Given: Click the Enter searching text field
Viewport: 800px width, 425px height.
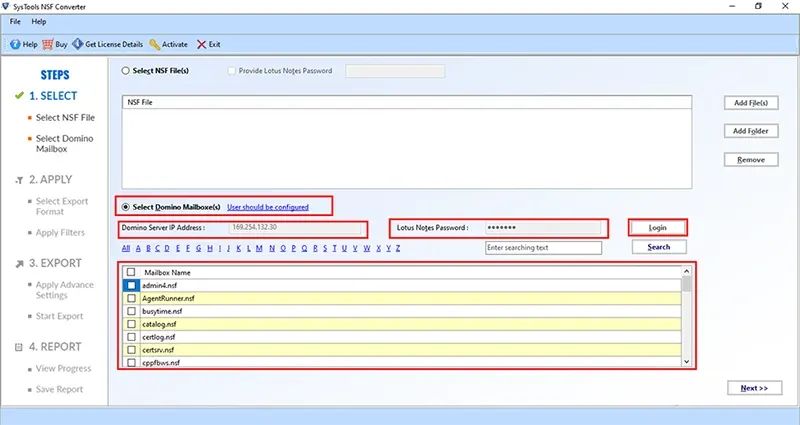Looking at the screenshot, I should 543,247.
